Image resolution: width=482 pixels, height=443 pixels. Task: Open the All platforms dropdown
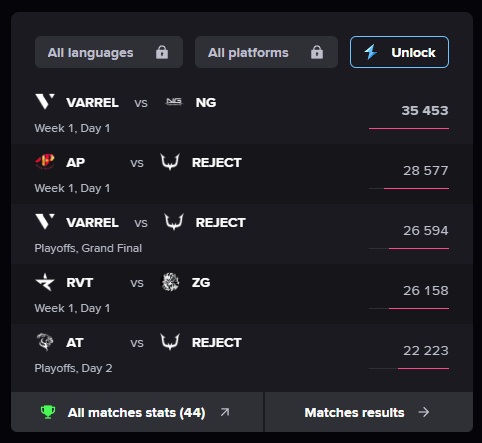click(x=266, y=52)
